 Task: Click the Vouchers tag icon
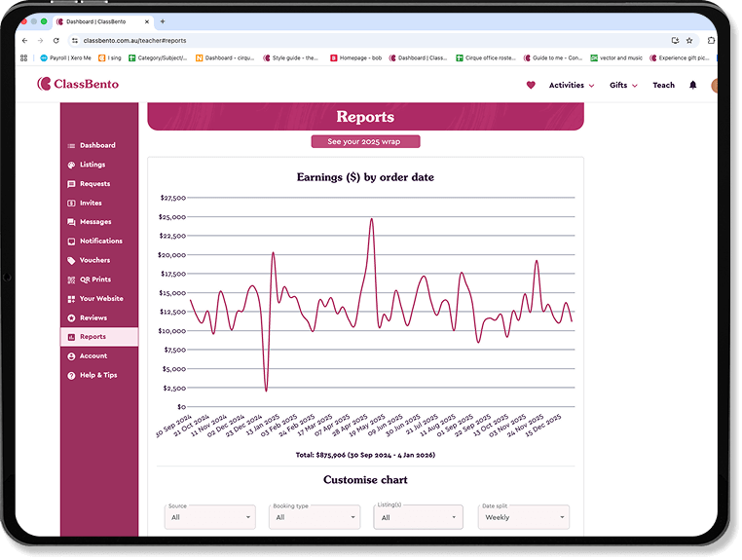click(71, 261)
